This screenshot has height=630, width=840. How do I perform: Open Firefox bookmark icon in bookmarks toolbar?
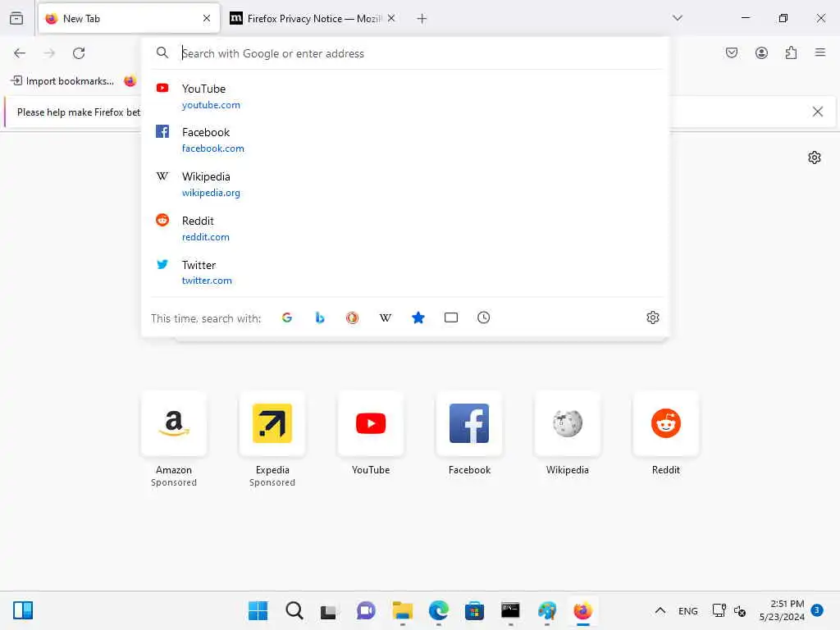click(x=130, y=81)
